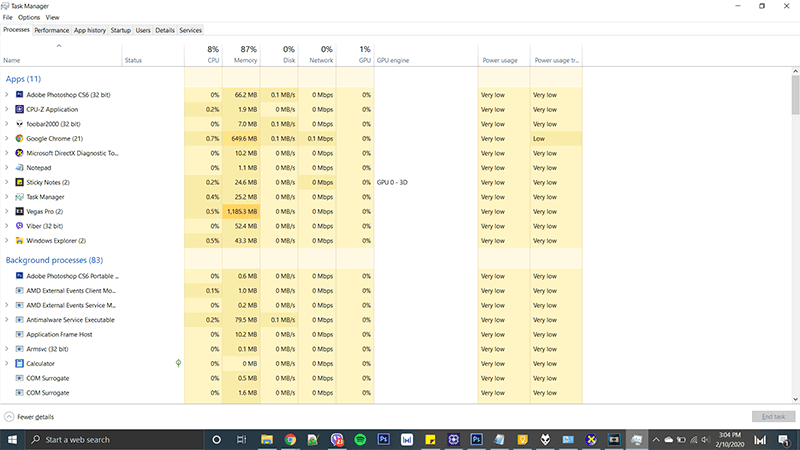
Task: Switch to the Services tab
Action: (190, 30)
